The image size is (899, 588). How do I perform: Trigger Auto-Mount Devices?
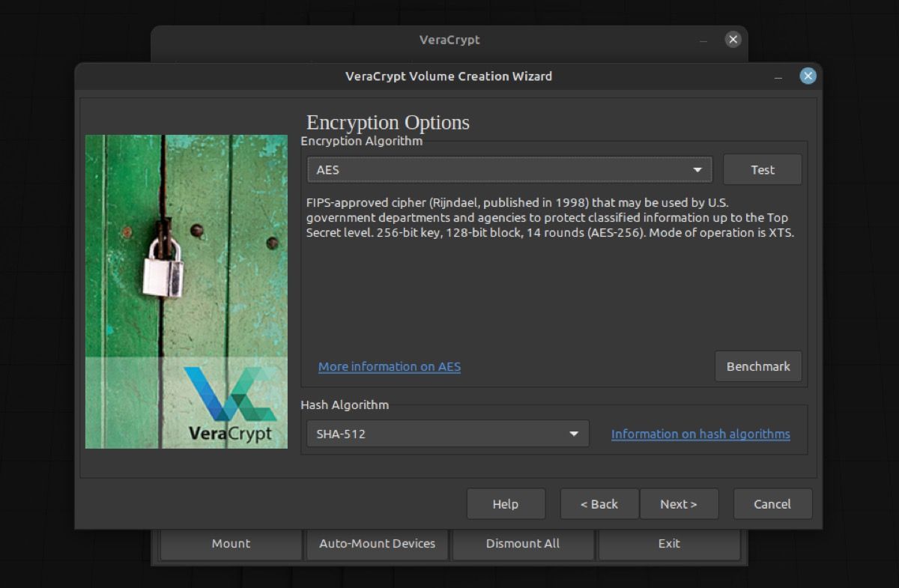[377, 544]
